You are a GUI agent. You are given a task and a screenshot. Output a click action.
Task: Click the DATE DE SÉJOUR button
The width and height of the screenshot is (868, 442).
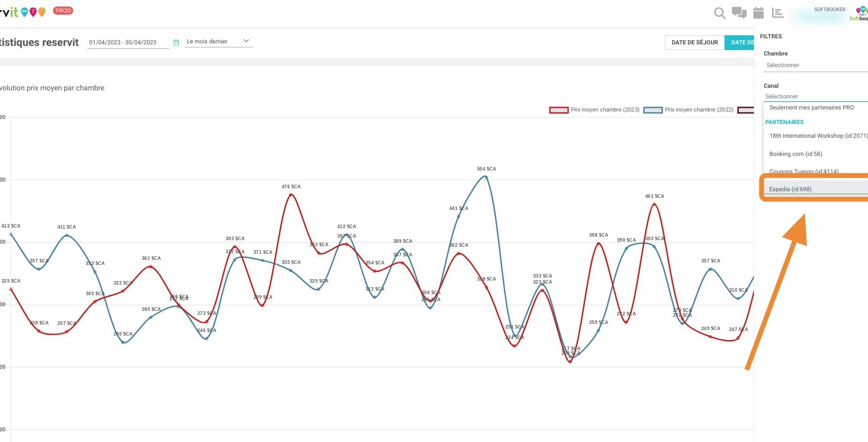pos(695,42)
